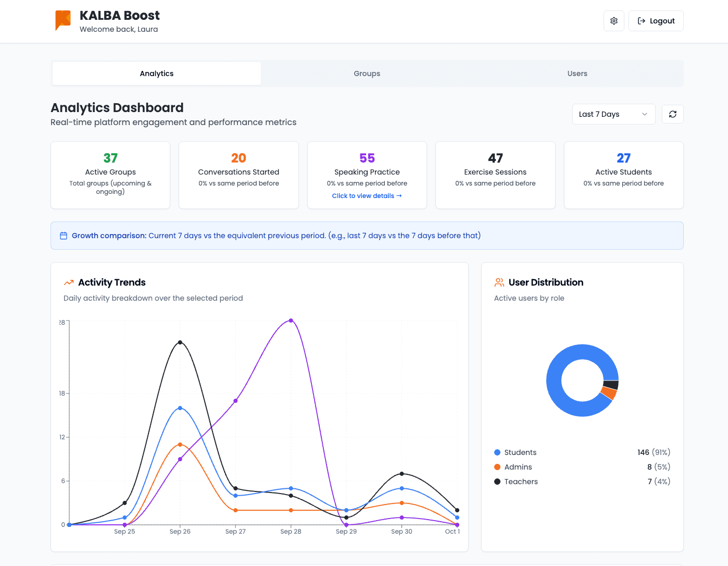Click the black peak data point on Sep 26

[x=180, y=342]
